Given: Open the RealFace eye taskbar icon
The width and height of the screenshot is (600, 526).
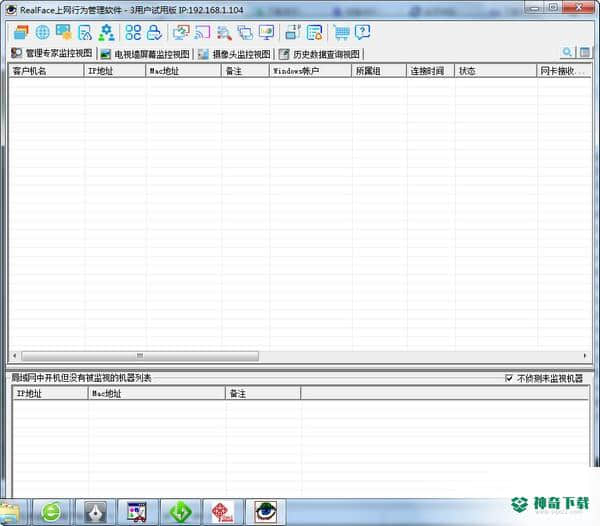Looking at the screenshot, I should tap(266, 512).
